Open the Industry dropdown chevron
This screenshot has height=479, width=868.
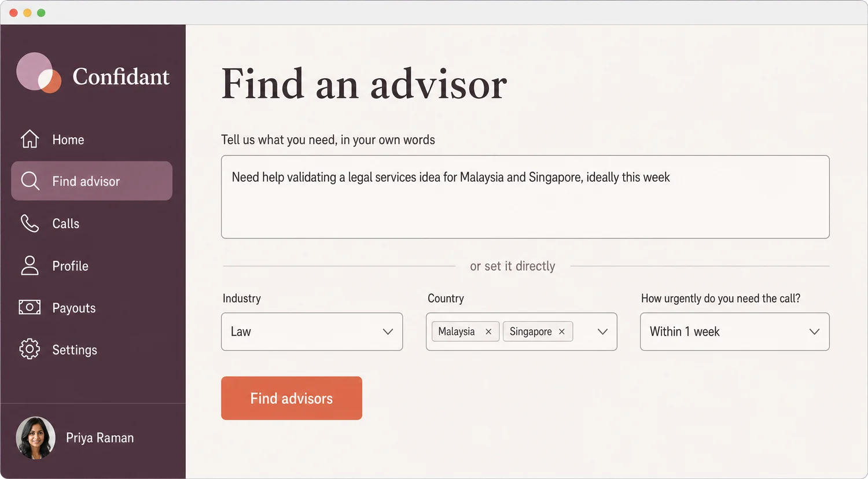tap(388, 331)
